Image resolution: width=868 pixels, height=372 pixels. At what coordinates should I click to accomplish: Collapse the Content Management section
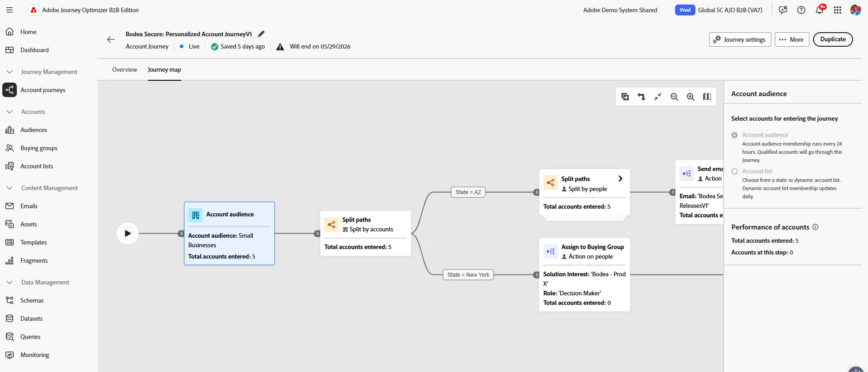tap(10, 188)
